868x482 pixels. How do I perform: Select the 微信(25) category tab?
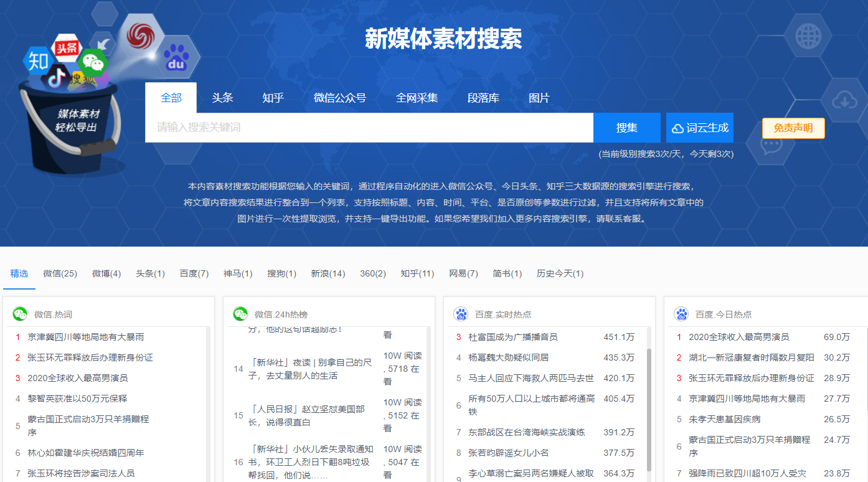(60, 273)
